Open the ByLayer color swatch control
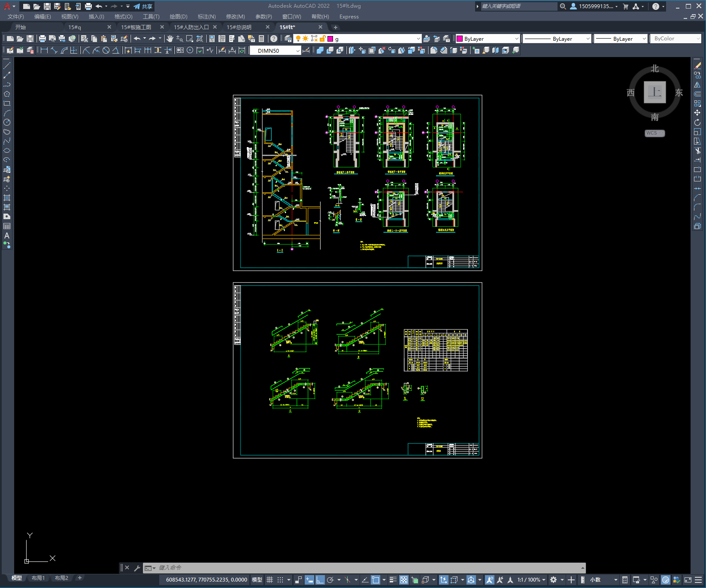706x588 pixels. 488,39
